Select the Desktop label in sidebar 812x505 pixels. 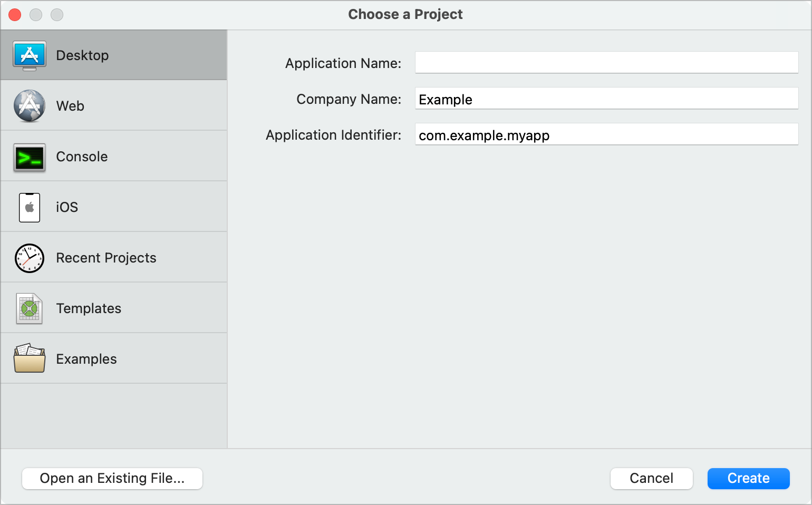click(82, 55)
